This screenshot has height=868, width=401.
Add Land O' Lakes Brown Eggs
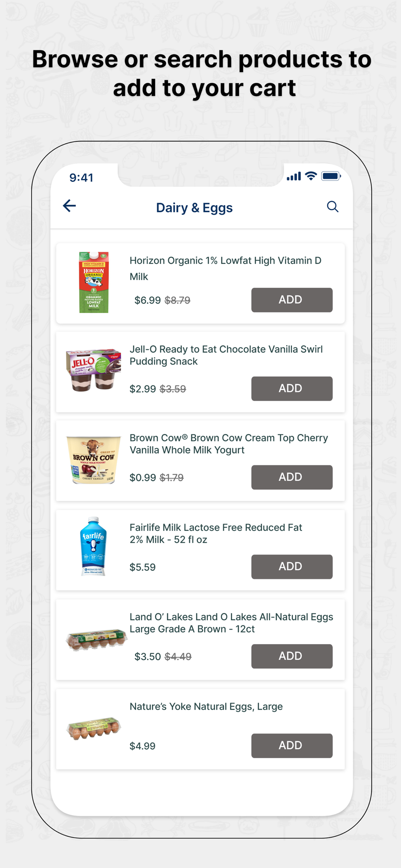pos(292,656)
